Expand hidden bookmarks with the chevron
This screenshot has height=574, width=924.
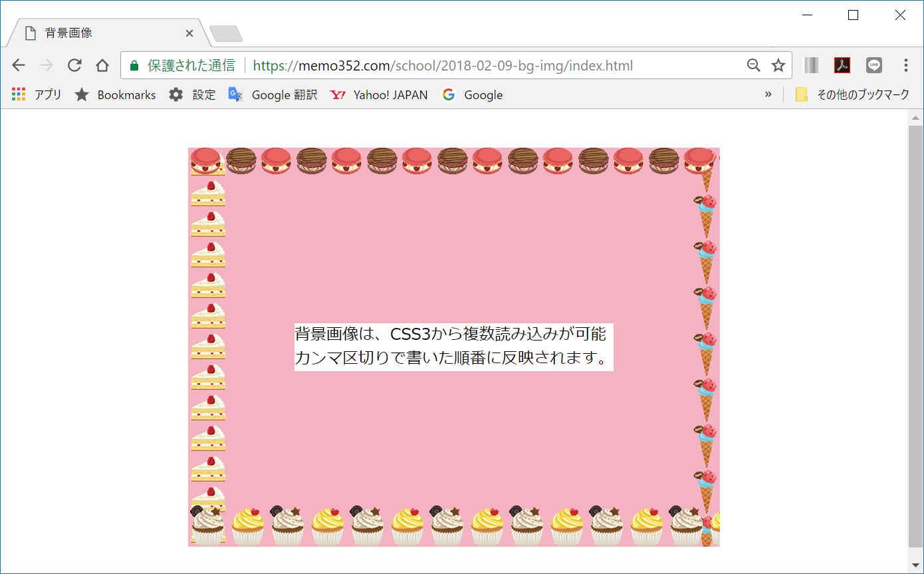click(x=768, y=94)
